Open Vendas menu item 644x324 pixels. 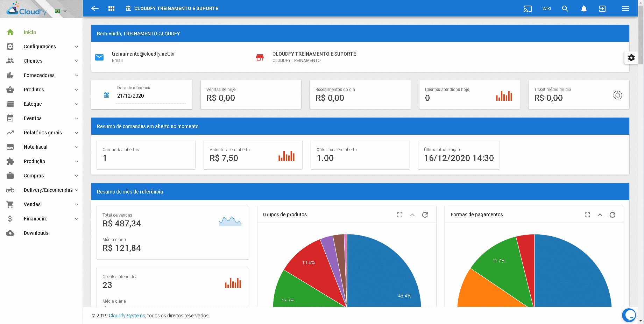[x=41, y=204]
